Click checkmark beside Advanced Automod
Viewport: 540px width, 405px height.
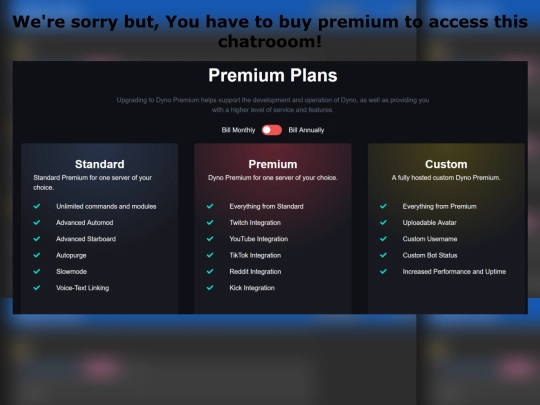coord(37,222)
